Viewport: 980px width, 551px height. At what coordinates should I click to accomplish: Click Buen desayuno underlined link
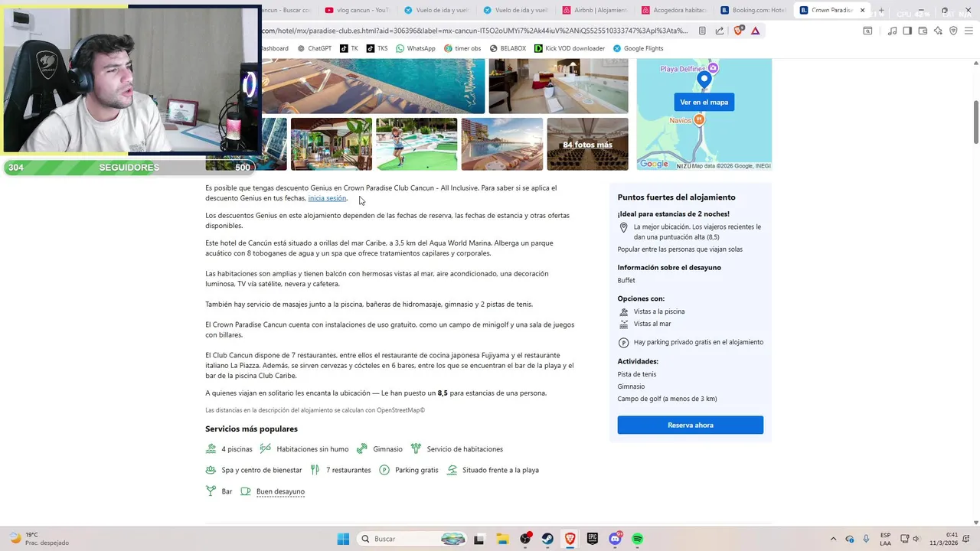pos(280,491)
